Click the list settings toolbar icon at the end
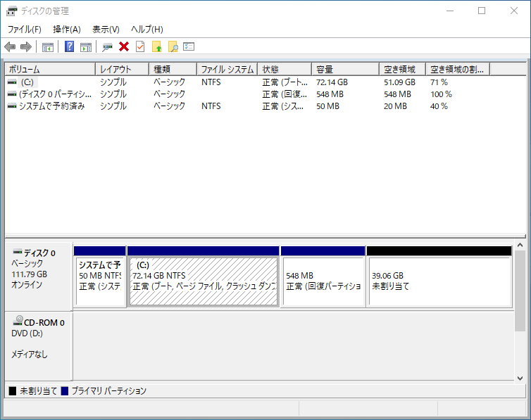The height and width of the screenshot is (420, 531). pyautogui.click(x=189, y=46)
